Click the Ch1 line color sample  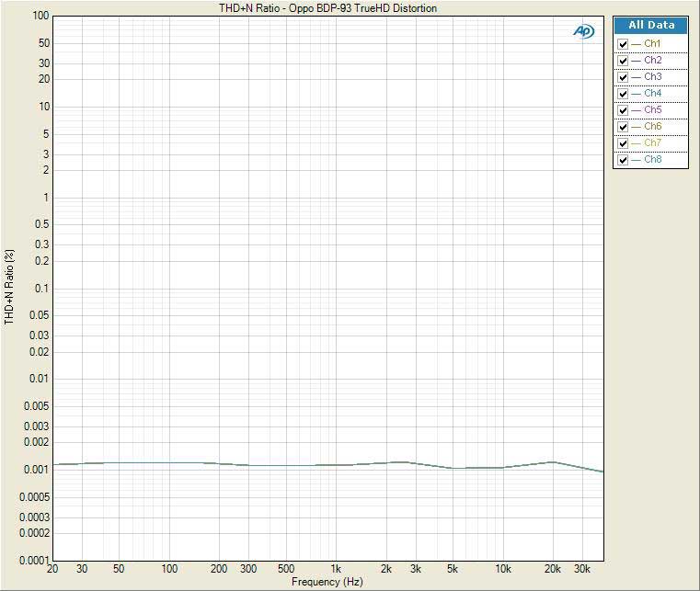(x=637, y=44)
